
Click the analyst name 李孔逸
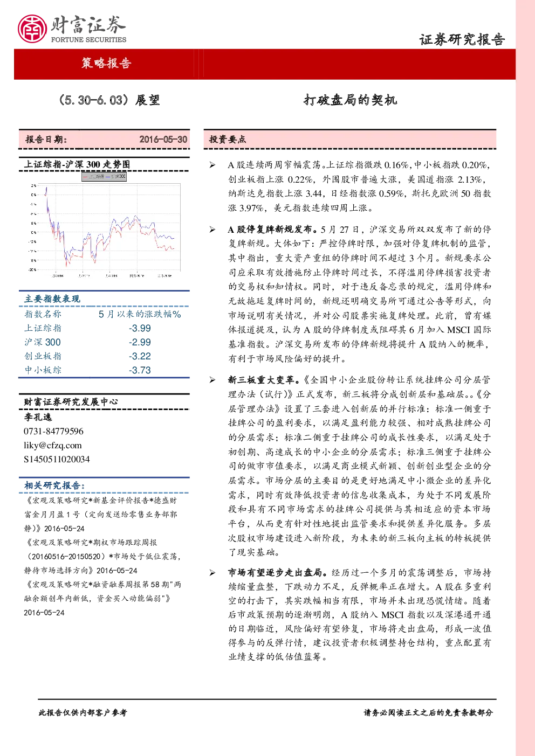click(38, 417)
